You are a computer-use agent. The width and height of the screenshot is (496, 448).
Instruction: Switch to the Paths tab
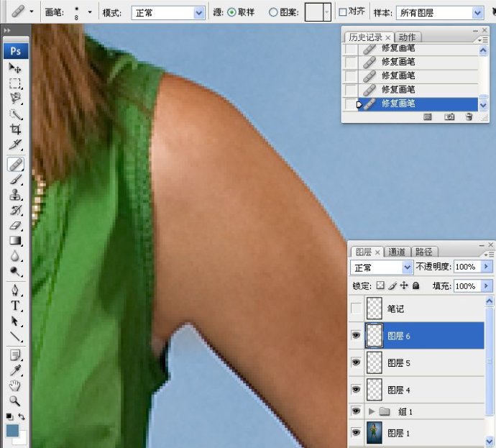coord(424,252)
